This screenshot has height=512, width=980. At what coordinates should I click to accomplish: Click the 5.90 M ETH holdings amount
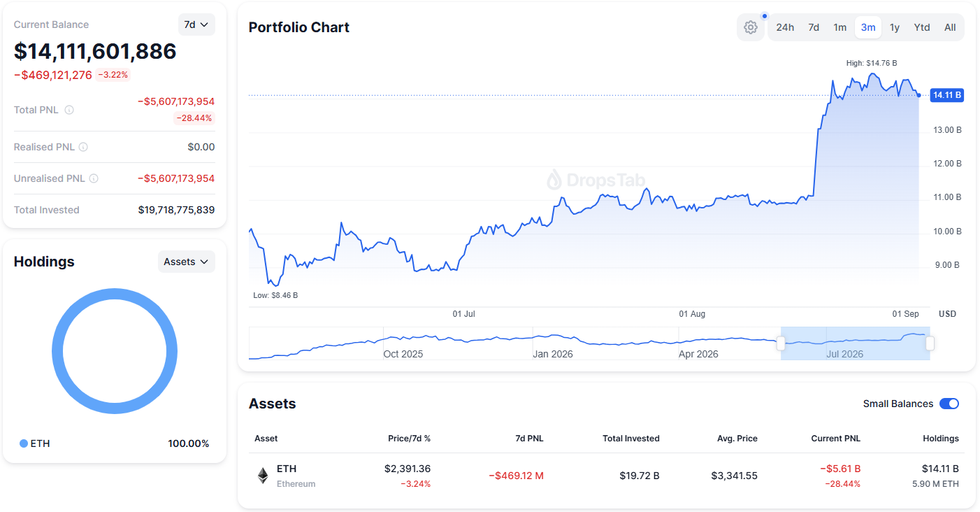935,484
